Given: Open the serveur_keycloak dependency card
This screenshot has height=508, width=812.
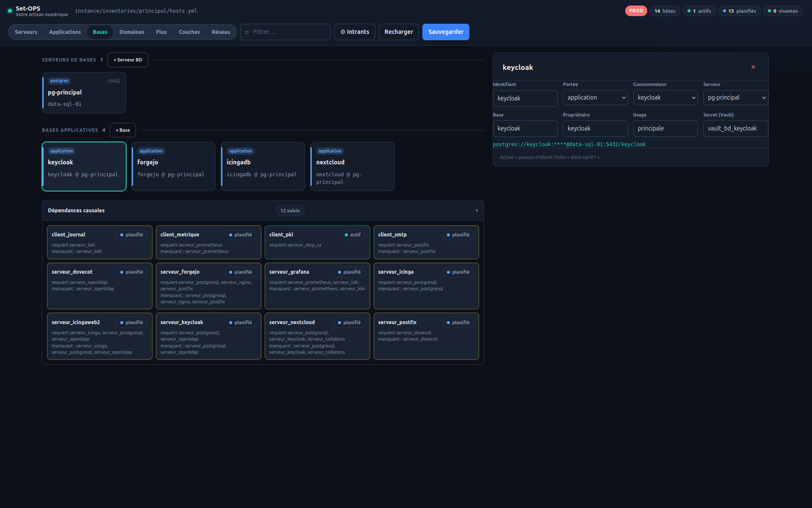Looking at the screenshot, I should click(x=208, y=336).
